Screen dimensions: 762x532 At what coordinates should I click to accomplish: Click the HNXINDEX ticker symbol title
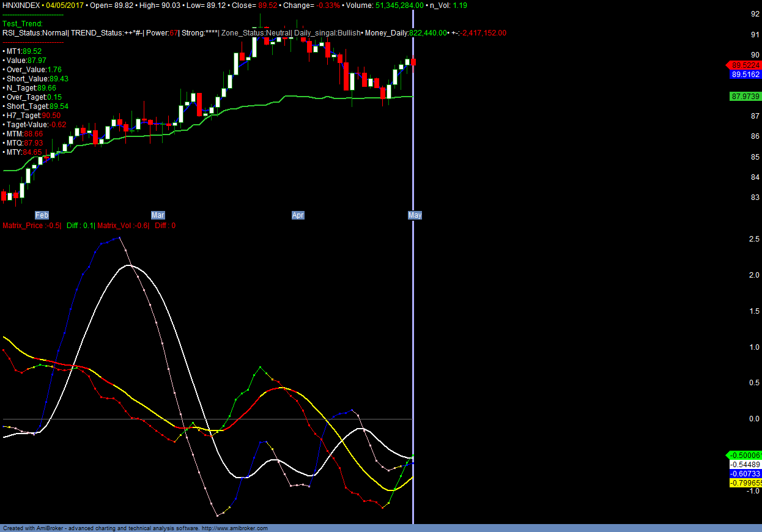coord(21,4)
